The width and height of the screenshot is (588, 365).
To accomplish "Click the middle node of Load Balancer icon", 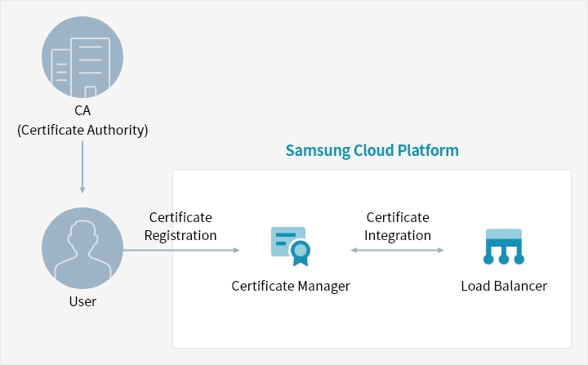I will click(x=503, y=260).
